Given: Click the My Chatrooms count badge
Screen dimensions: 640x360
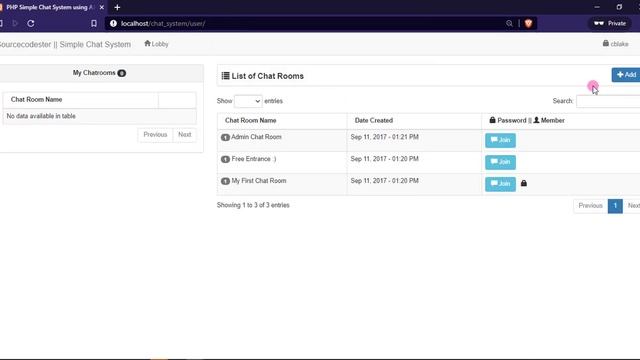Looking at the screenshot, I should click(122, 73).
